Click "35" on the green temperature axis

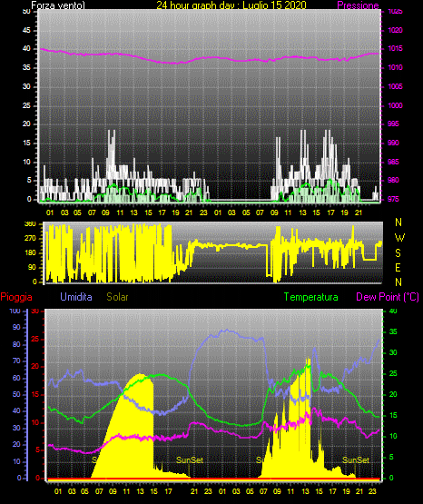pos(393,331)
